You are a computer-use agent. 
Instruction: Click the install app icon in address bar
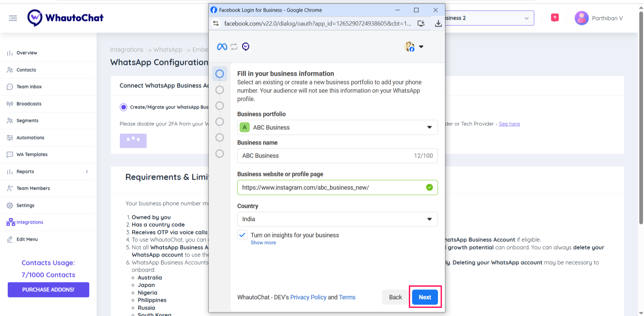point(421,23)
